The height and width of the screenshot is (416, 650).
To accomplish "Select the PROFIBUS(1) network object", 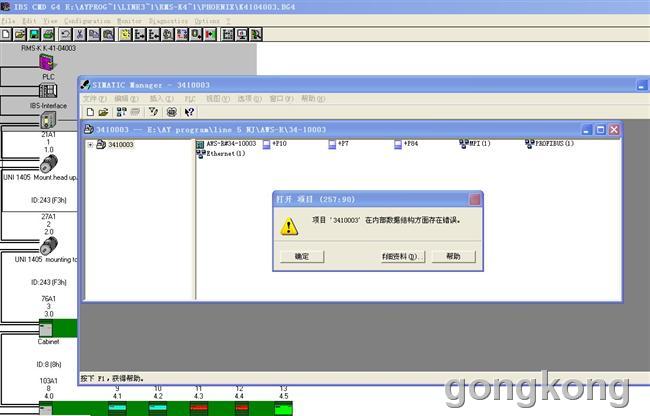I will tap(550, 144).
